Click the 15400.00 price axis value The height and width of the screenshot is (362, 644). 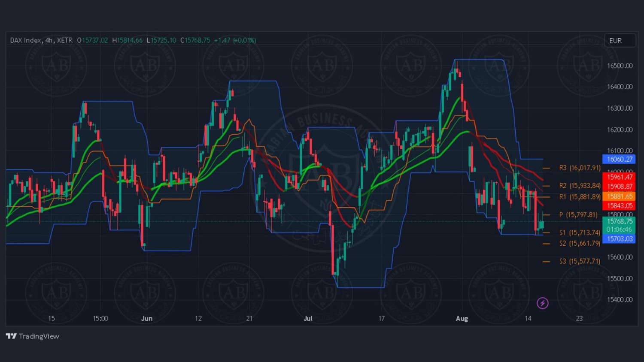click(620, 299)
